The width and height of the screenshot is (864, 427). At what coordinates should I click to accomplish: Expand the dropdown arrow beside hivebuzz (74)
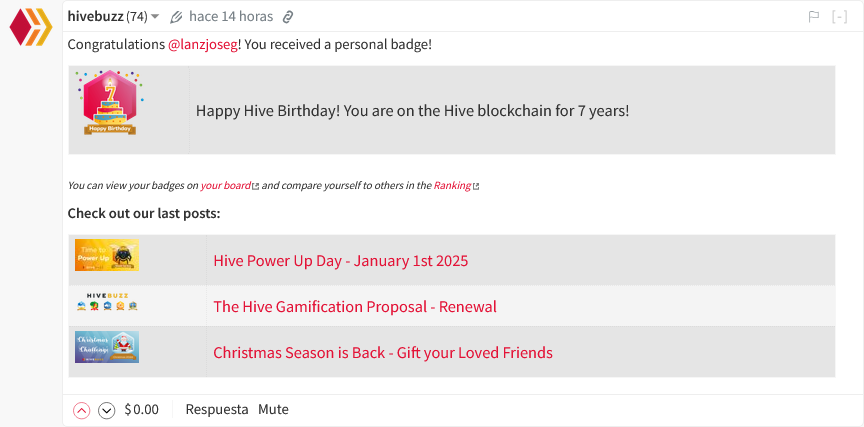(155, 17)
